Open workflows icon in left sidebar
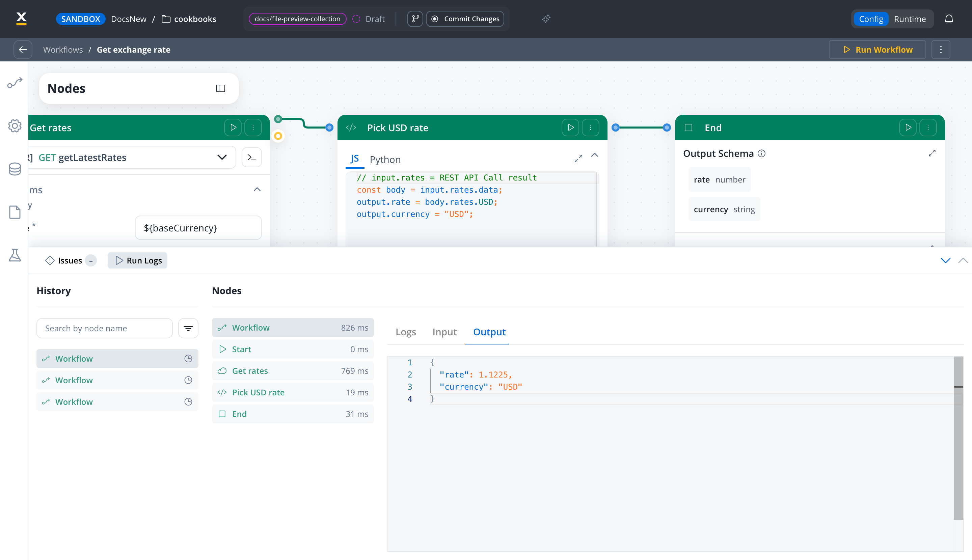 click(x=15, y=83)
